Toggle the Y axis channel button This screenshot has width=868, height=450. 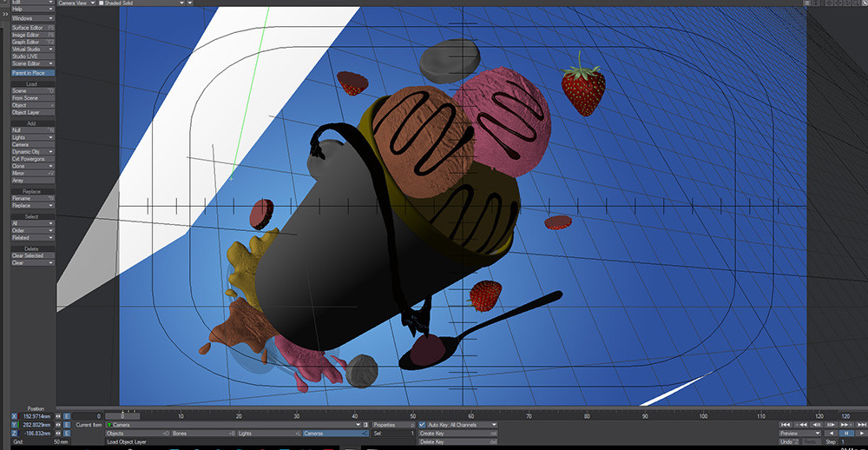[15, 425]
